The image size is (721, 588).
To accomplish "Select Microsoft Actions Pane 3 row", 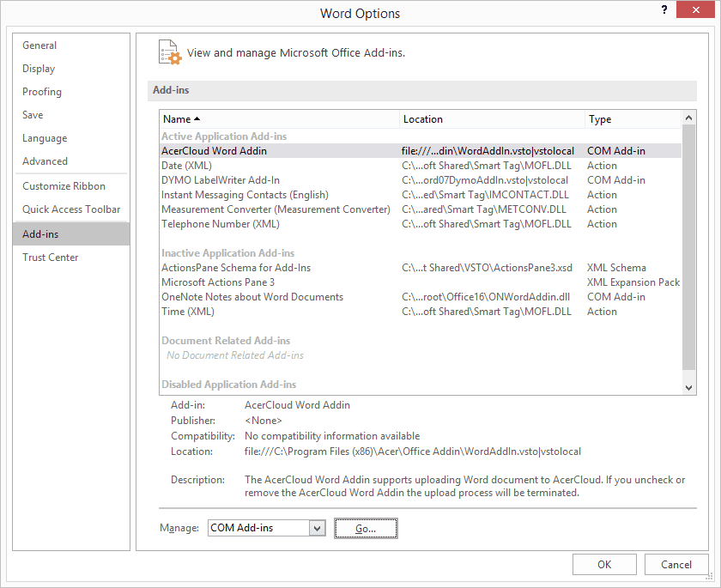I will tap(421, 282).
